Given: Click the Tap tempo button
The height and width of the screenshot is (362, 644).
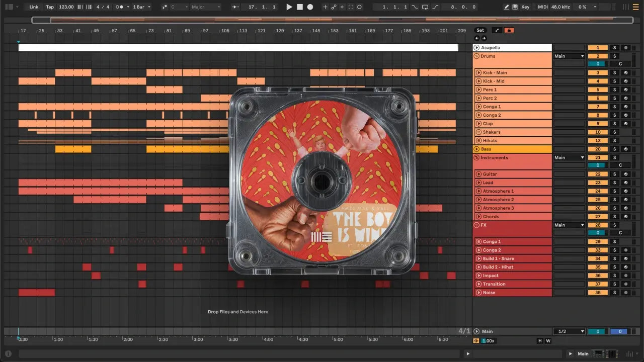Looking at the screenshot, I should (x=50, y=7).
